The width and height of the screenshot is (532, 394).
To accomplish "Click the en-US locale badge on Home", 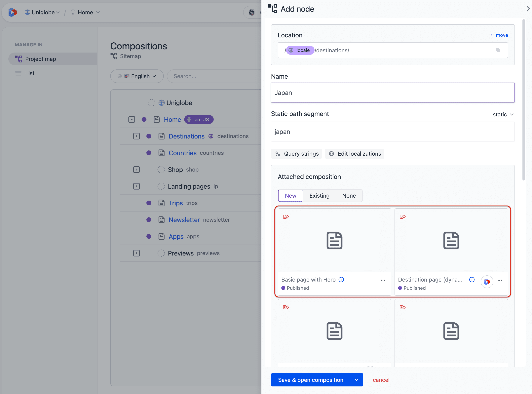I will point(199,119).
